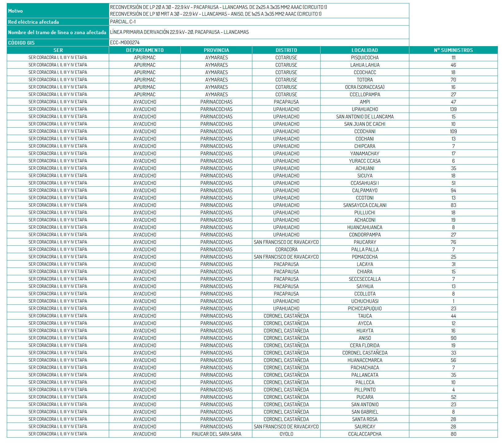Select the value 80 in CCALACCAPCHA row
The width and height of the screenshot is (504, 445).
pyautogui.click(x=453, y=434)
